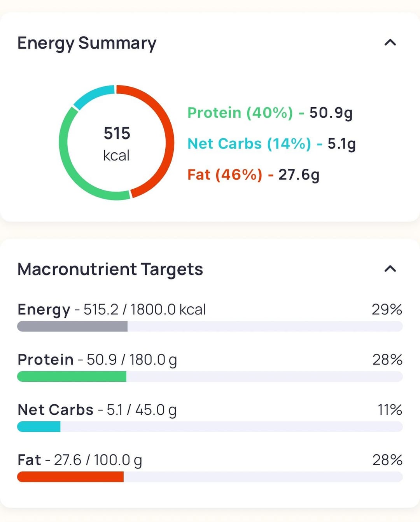Screen dimensions: 420x522
Task: Open the Protein 50.9 / 180.0 g target
Action: (97, 360)
